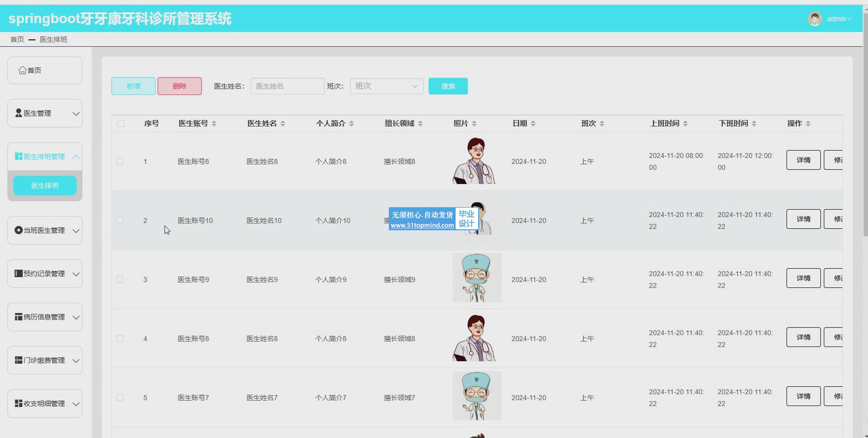868x438 pixels.
Task: Click the 医生姓名 search input field
Action: tap(287, 86)
